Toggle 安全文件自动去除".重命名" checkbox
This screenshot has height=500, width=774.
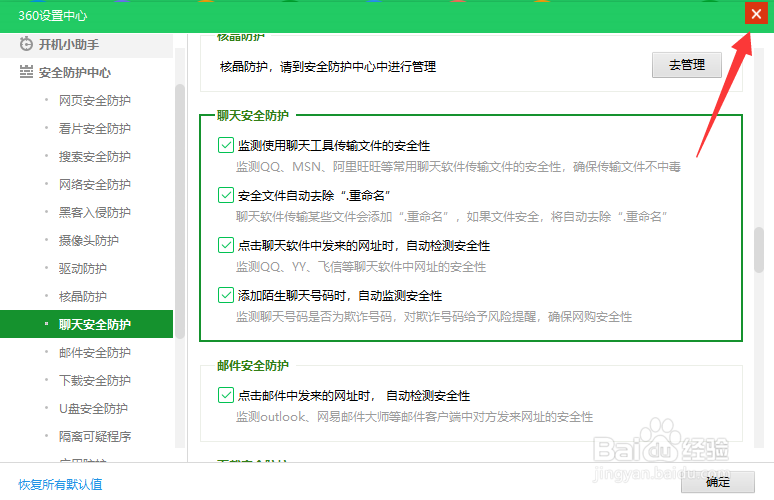click(x=226, y=195)
